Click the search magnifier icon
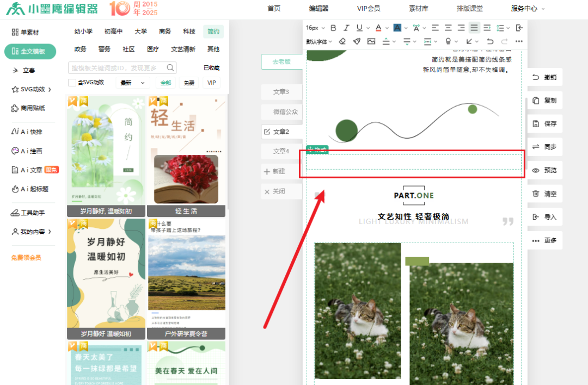 (x=170, y=67)
